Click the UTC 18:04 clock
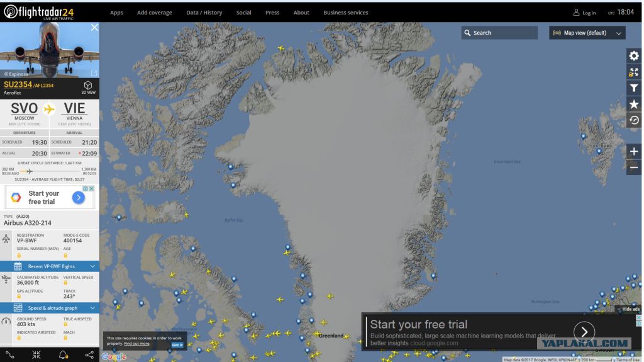This screenshot has height=362, width=644. pyautogui.click(x=621, y=13)
